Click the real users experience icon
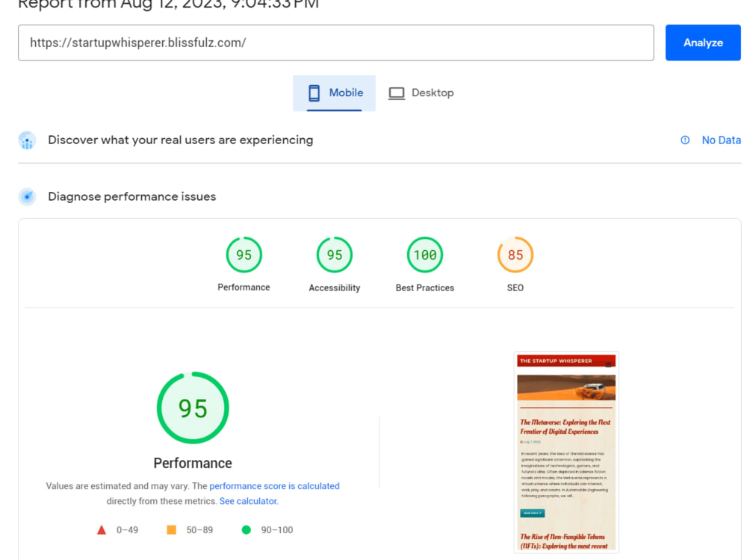The width and height of the screenshot is (747, 560). 27,140
